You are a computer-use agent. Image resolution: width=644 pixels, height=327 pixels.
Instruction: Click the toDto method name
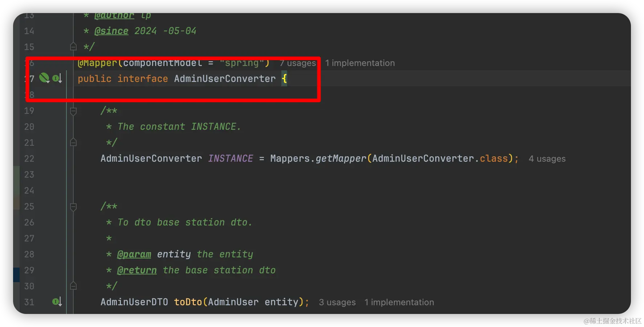[188, 302]
